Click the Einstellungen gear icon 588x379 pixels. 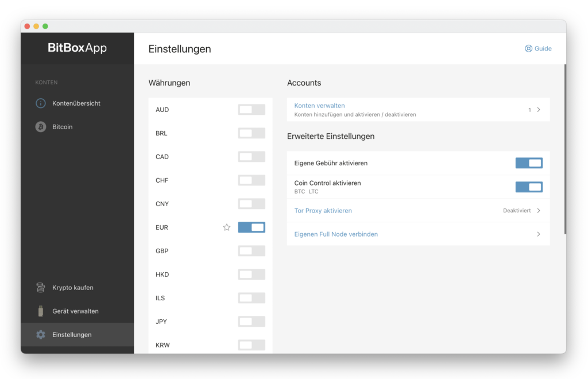pos(41,335)
